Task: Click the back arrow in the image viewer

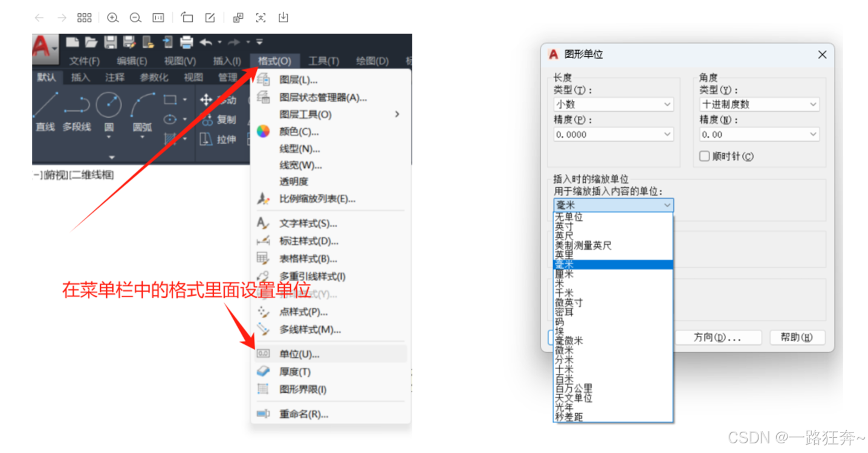Action: [x=39, y=18]
